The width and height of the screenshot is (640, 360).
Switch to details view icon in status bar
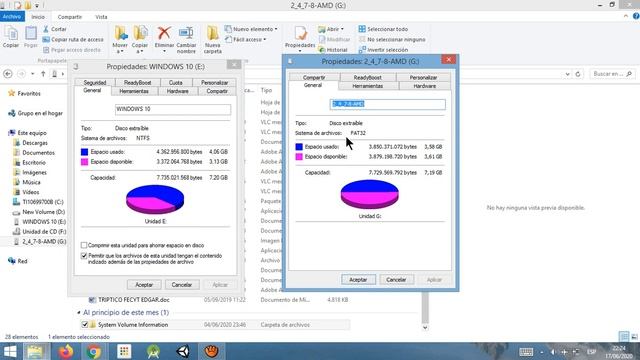coord(624,337)
